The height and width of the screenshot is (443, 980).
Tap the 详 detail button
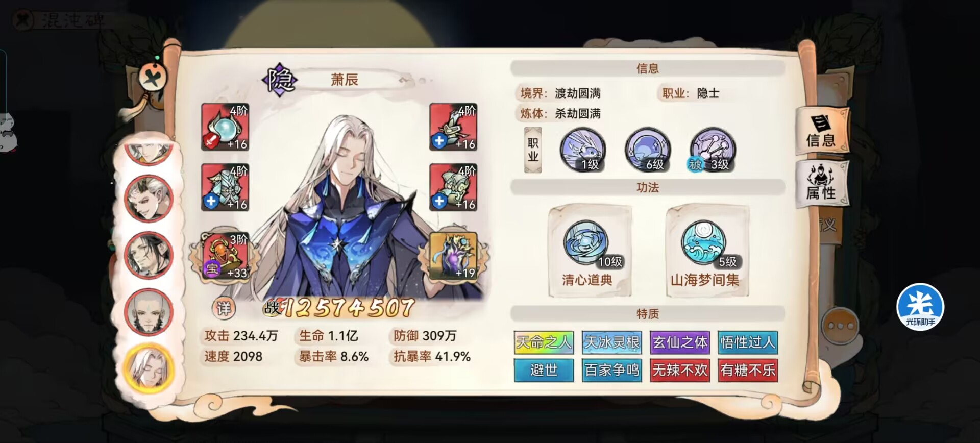224,308
